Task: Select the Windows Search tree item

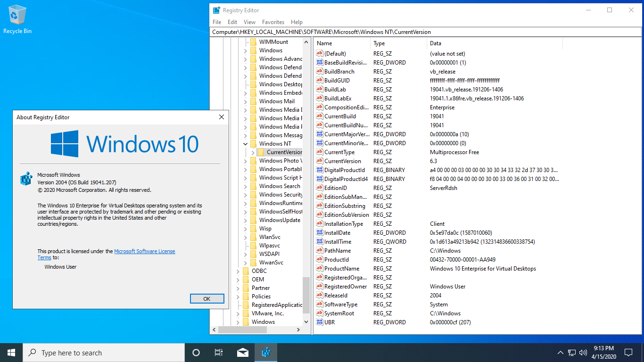Action: coord(280,186)
